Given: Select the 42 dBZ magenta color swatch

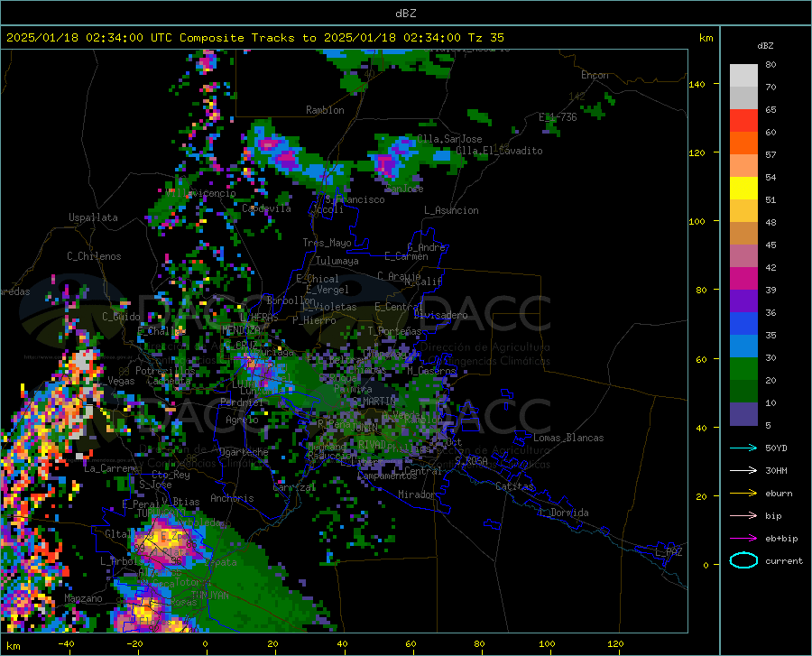Looking at the screenshot, I should 743,279.
